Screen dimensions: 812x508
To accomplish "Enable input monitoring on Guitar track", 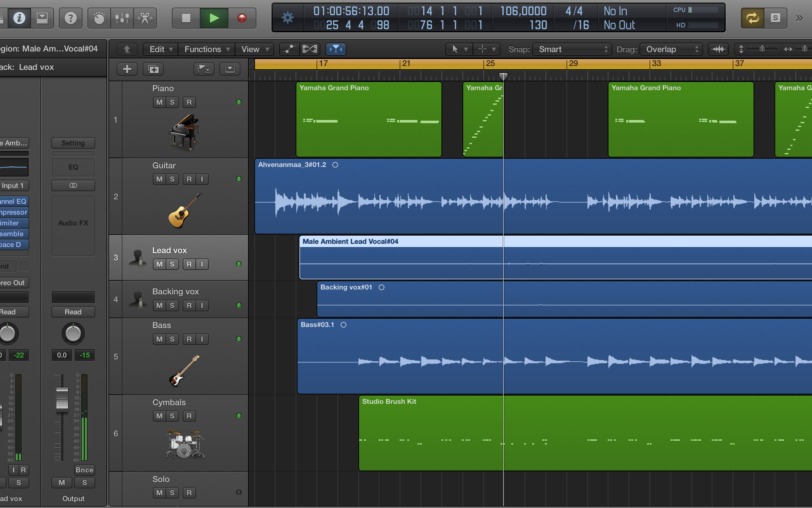I will point(202,179).
